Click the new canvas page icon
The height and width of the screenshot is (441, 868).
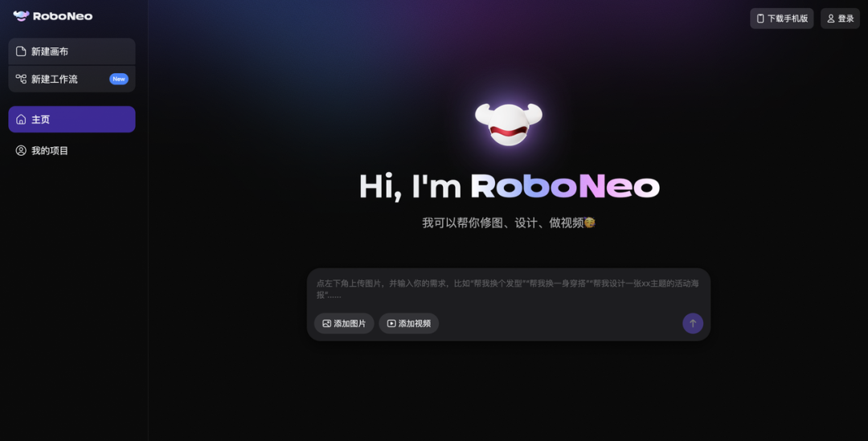click(21, 51)
